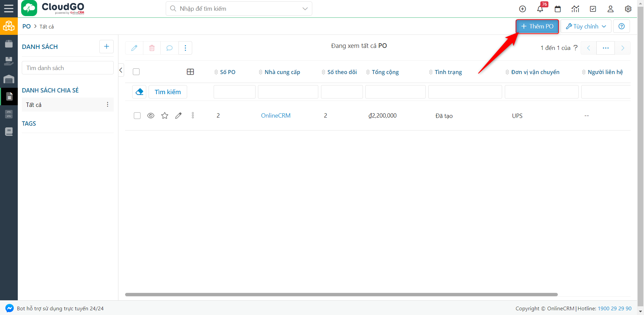Open the hamburger main menu
This screenshot has width=644, height=315.
pos(9,8)
